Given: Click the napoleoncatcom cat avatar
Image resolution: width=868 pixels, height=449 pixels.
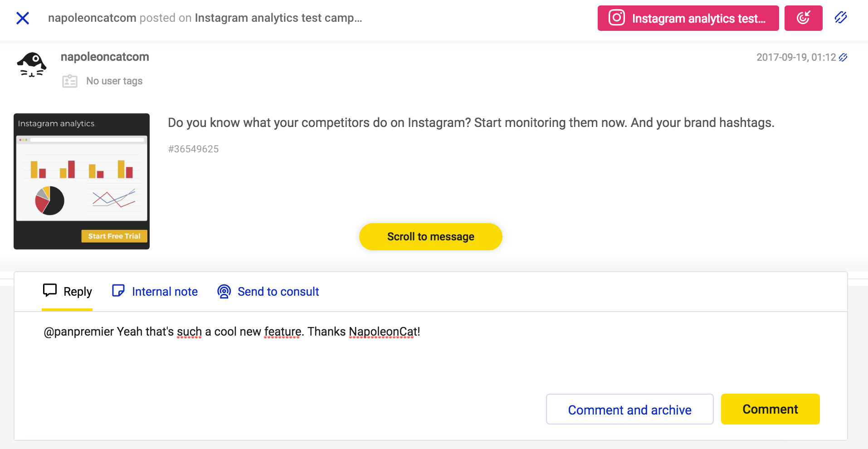Looking at the screenshot, I should click(31, 65).
